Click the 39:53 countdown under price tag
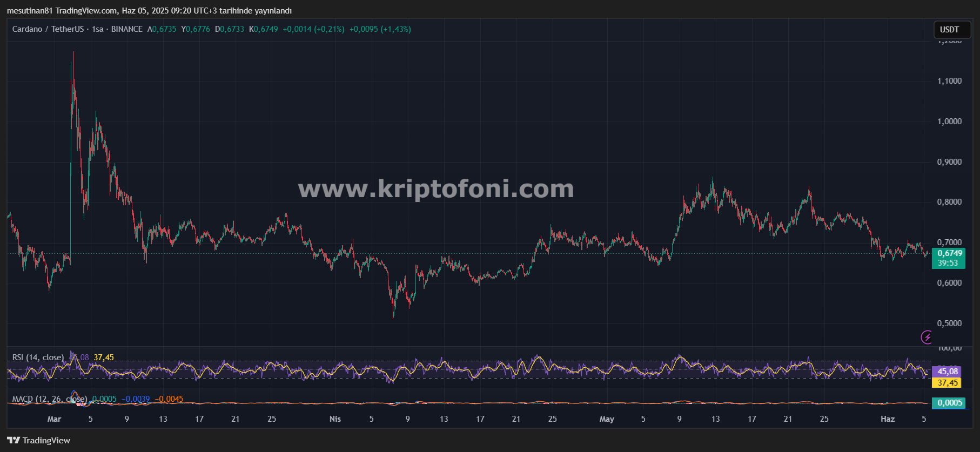This screenshot has width=980, height=452. 949,263
